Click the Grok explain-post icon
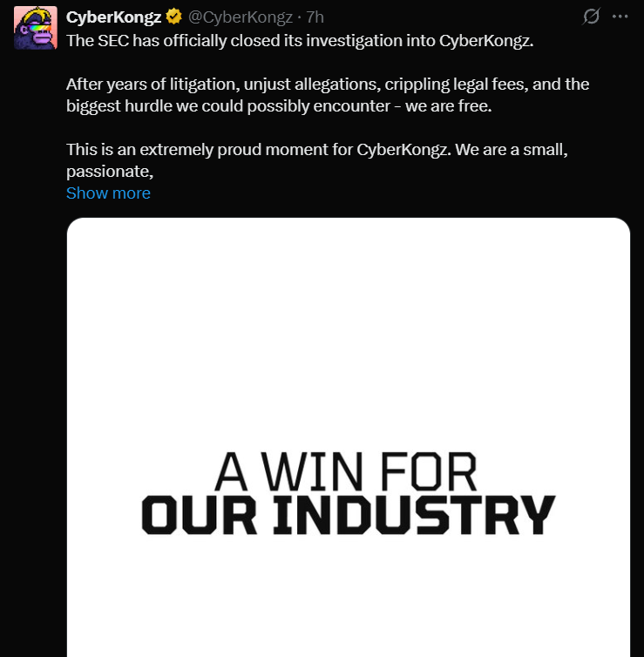This screenshot has width=644, height=657. 592,17
